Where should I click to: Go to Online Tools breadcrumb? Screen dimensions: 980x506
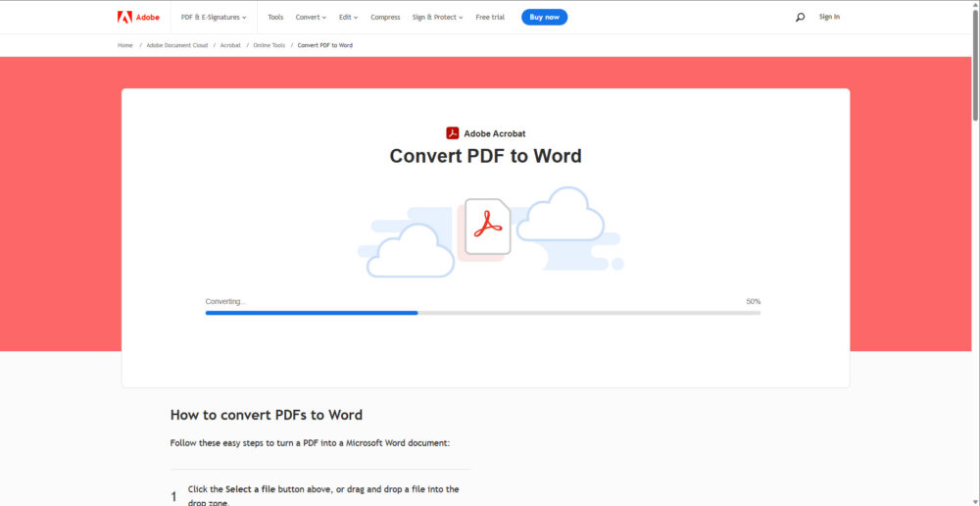coord(269,46)
